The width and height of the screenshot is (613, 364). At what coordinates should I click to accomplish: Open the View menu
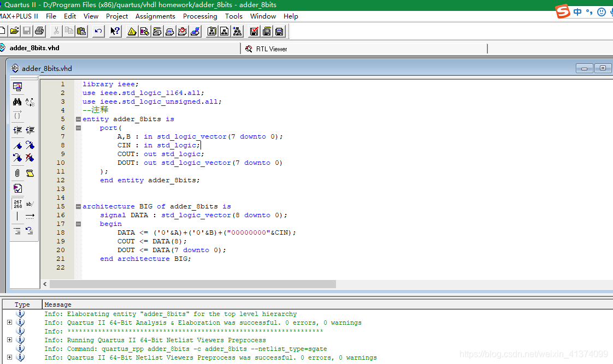(91, 16)
